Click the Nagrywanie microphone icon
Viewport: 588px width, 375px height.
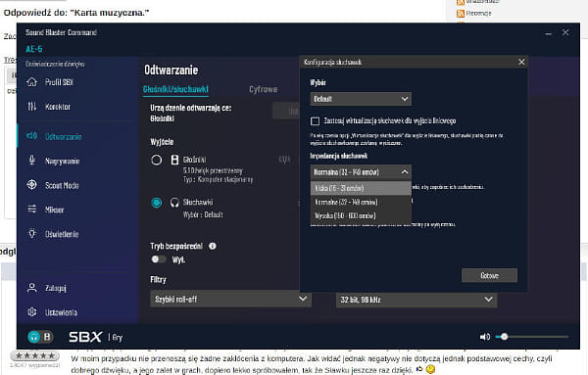coord(32,161)
